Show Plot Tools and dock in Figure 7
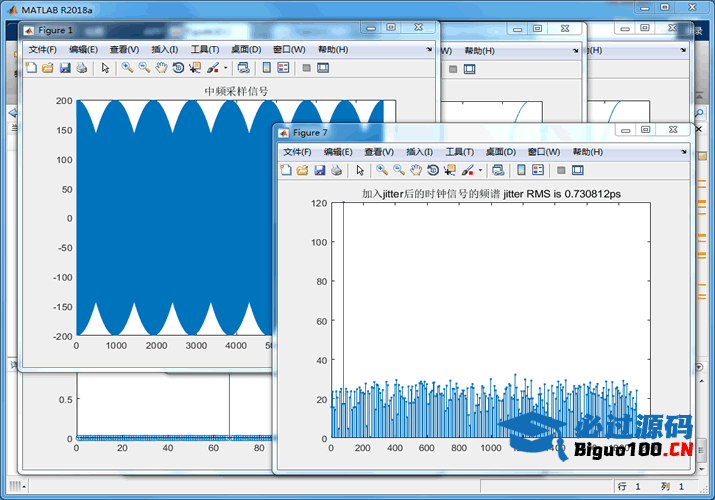Screen dimensions: 715x500 tap(578, 170)
